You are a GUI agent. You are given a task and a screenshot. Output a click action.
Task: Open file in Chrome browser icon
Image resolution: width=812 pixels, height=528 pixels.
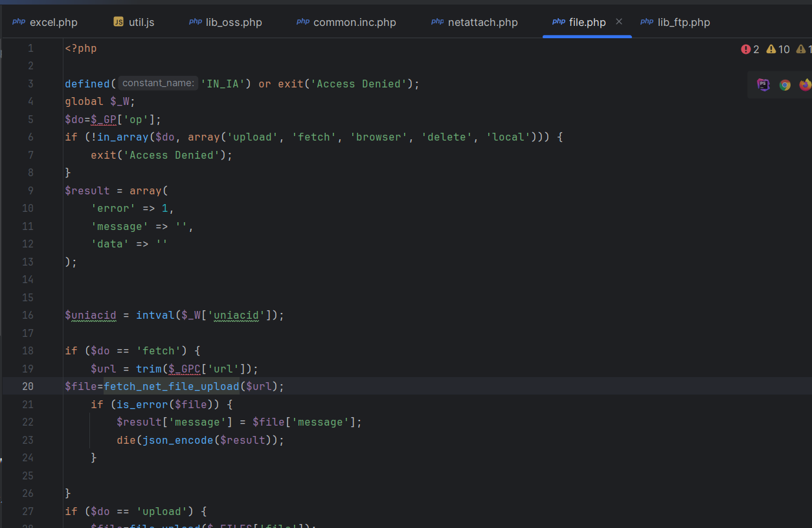tap(785, 85)
